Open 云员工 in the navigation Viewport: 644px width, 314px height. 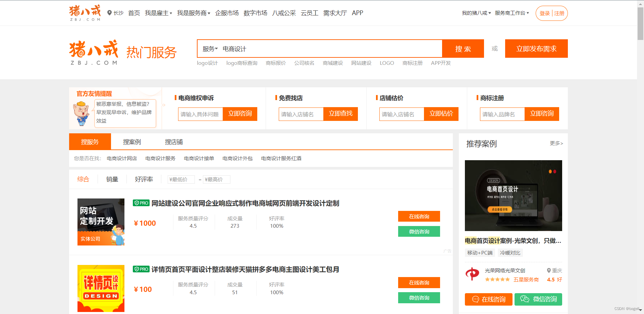coord(309,13)
